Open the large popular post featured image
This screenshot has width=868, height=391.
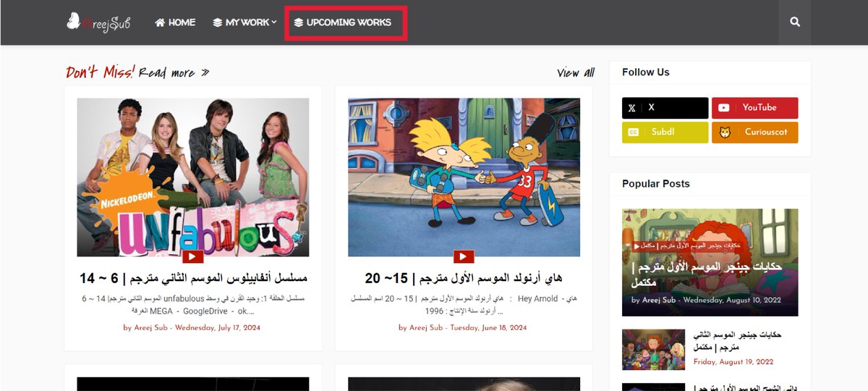tap(710, 262)
